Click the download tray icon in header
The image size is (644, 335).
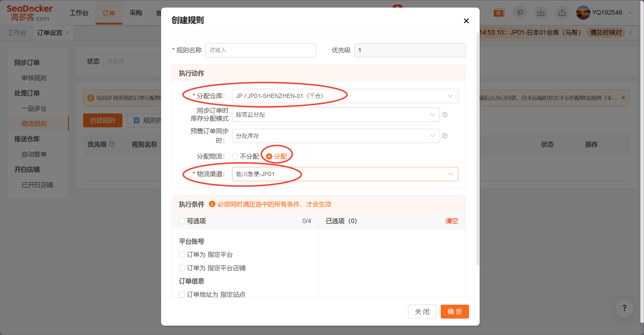541,13
